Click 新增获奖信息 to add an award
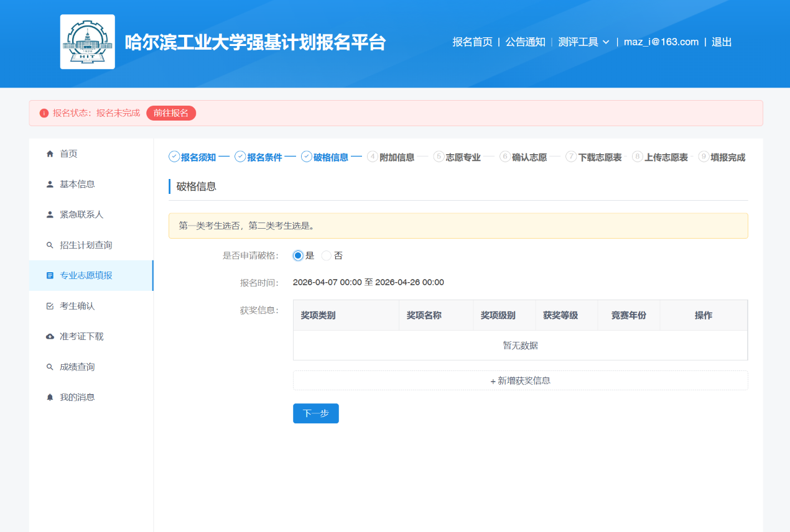Viewport: 790px width, 532px height. pyautogui.click(x=520, y=380)
